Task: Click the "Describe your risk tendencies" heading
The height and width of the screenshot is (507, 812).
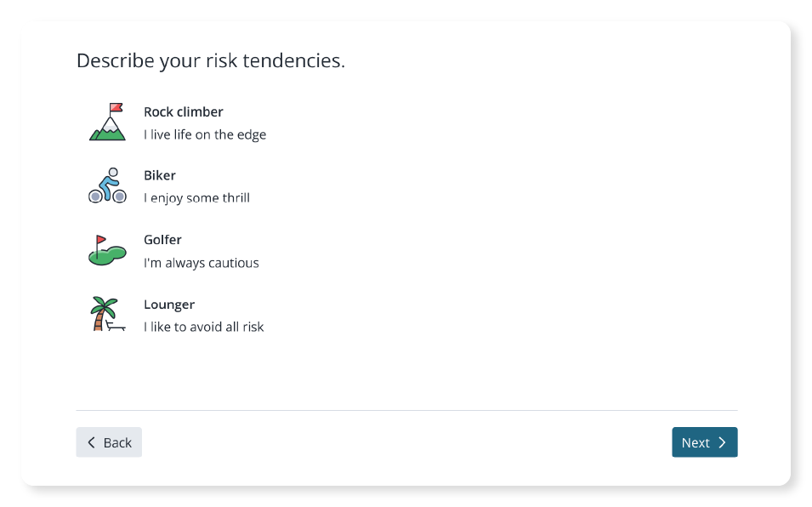Action: point(211,60)
